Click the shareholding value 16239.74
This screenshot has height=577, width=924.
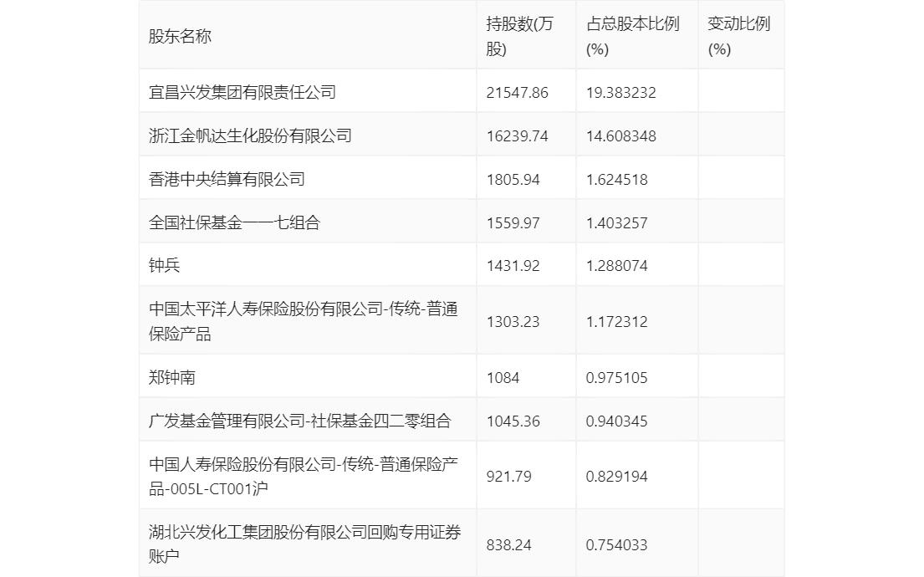[x=517, y=136]
